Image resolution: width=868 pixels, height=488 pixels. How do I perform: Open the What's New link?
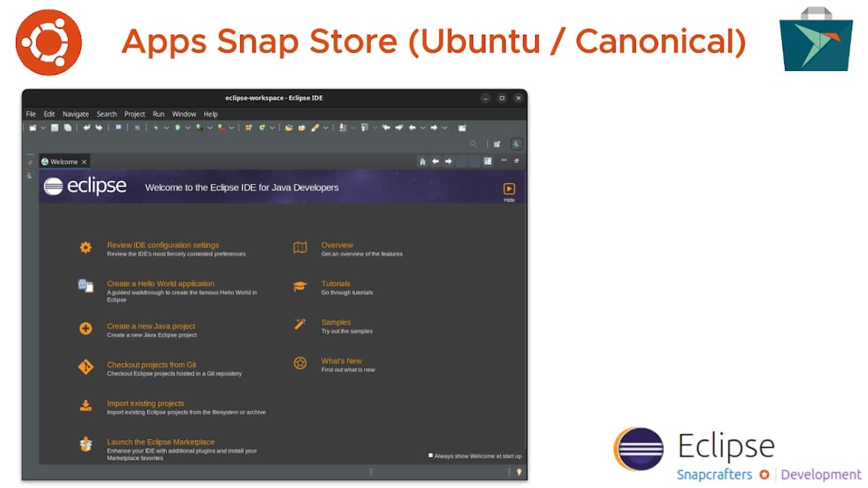(341, 361)
